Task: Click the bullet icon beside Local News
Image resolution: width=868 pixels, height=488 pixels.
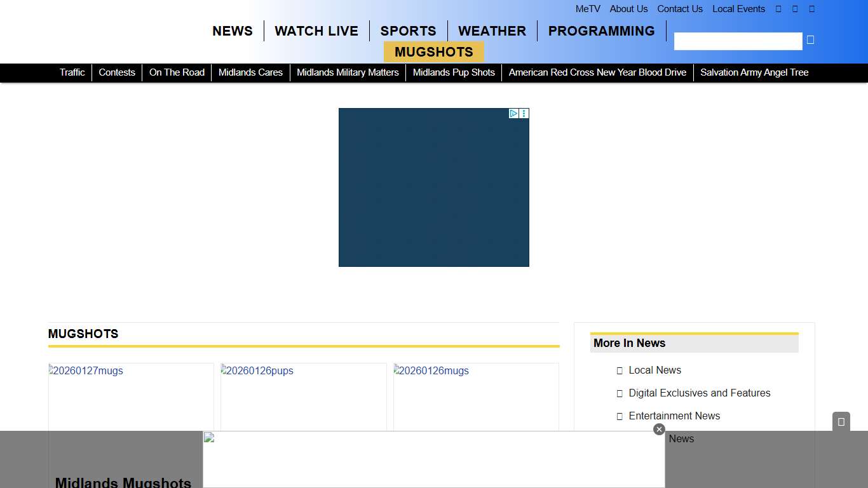Action: click(620, 370)
